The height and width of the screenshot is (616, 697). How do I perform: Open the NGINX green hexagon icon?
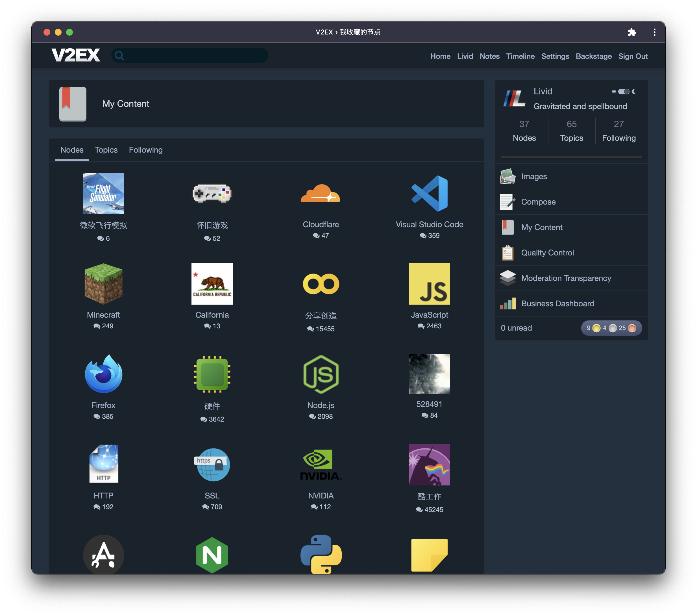point(212,555)
